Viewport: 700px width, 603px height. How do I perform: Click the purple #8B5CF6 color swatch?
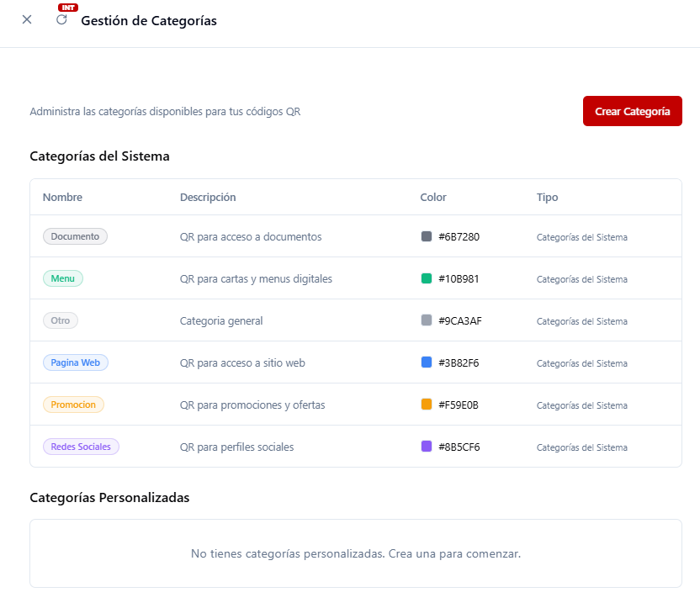coord(427,447)
